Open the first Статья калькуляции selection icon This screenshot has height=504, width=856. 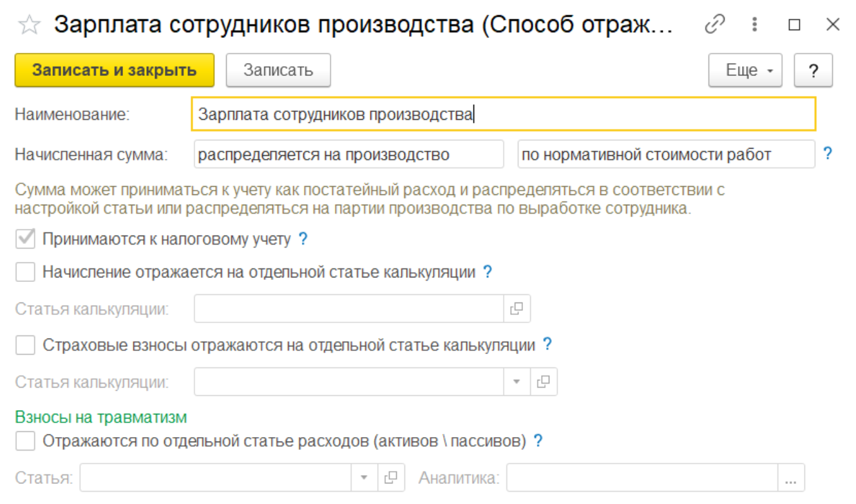coord(517,309)
